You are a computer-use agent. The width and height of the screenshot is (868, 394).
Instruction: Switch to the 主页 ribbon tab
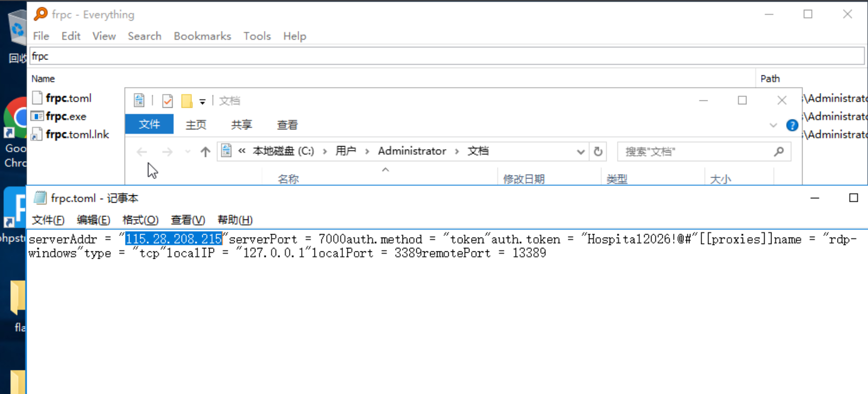196,125
